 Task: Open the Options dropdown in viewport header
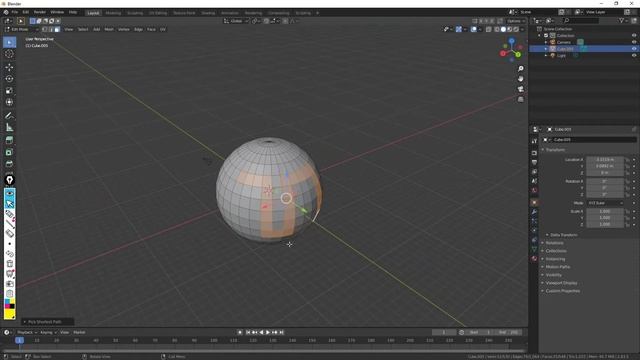(516, 21)
